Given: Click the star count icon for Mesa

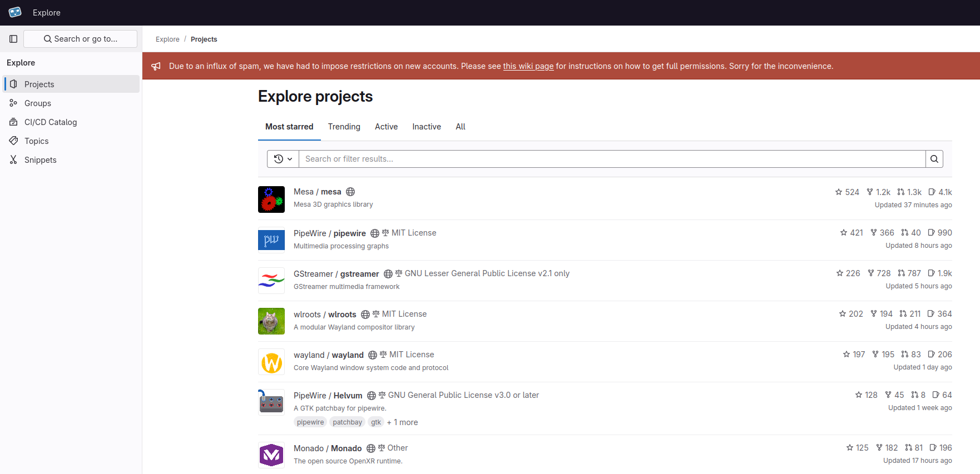Looking at the screenshot, I should (x=839, y=192).
